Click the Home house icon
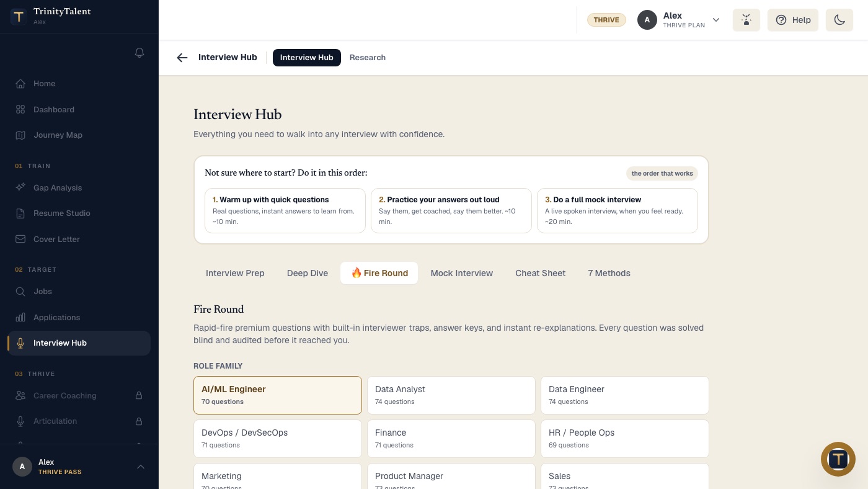Image resolution: width=868 pixels, height=489 pixels. pos(20,84)
